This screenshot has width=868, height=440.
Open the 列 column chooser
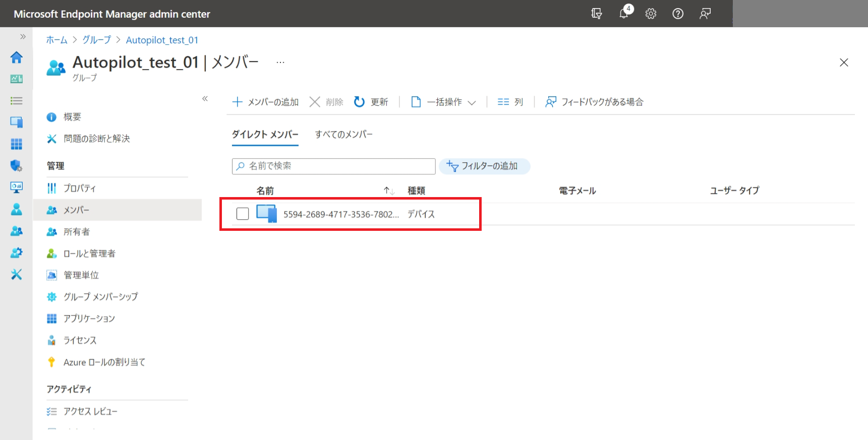click(510, 102)
